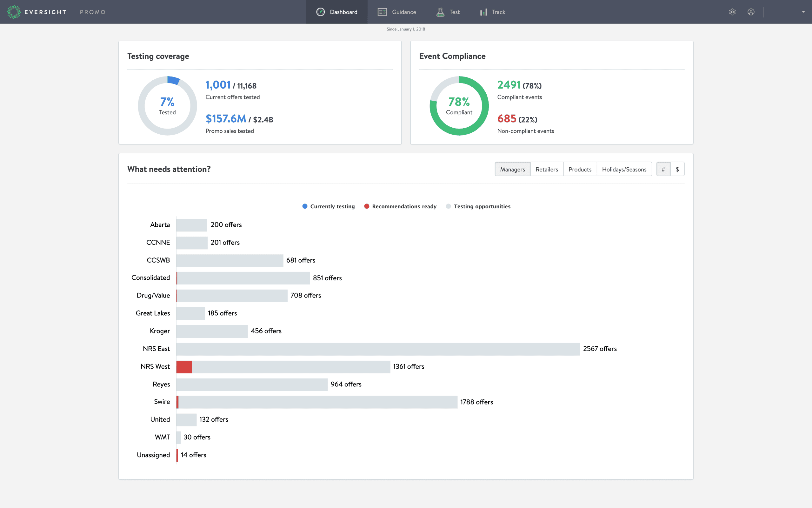Click the 685 non-compliant events figure
The width and height of the screenshot is (812, 508).
pos(507,119)
